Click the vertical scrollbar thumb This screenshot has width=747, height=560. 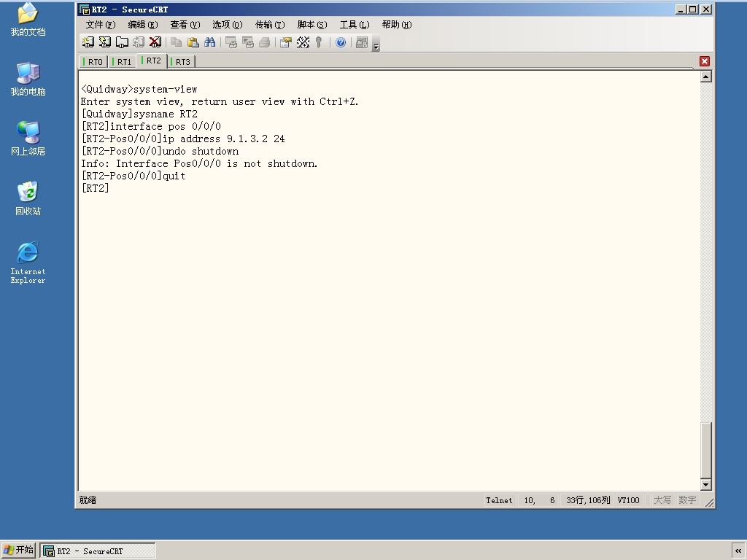pyautogui.click(x=706, y=450)
